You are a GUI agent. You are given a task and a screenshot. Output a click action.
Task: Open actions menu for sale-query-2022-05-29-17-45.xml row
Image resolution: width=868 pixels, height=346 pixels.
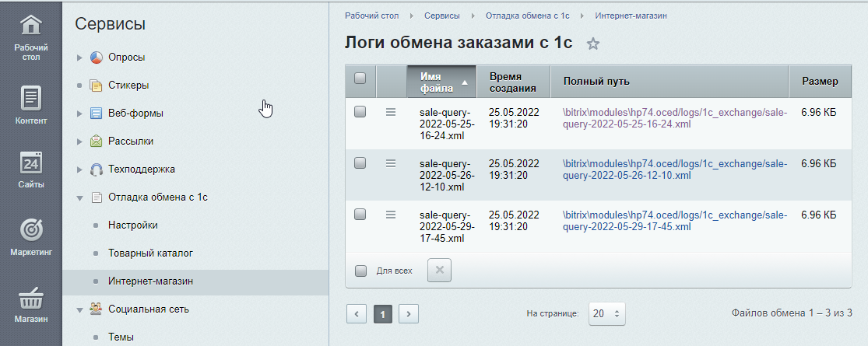[x=391, y=215]
